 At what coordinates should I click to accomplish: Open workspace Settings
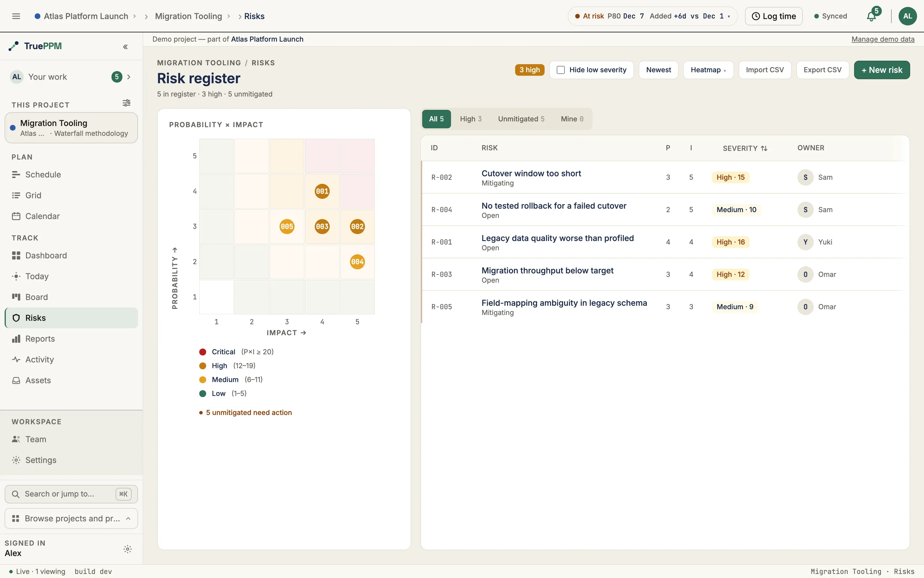(71, 460)
